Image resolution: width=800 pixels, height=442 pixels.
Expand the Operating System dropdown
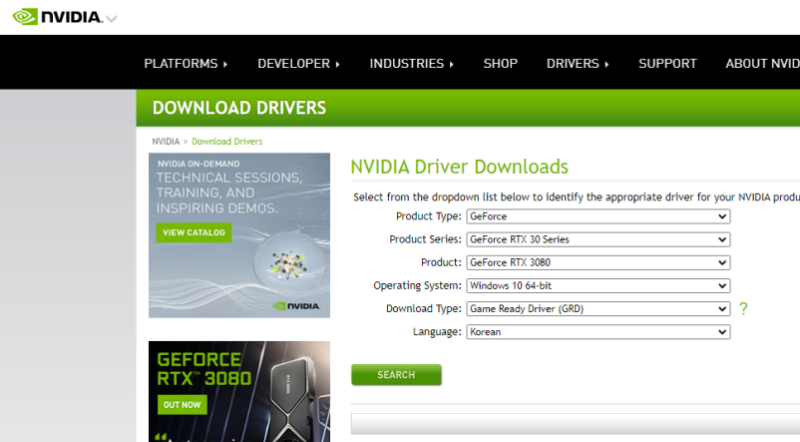598,285
